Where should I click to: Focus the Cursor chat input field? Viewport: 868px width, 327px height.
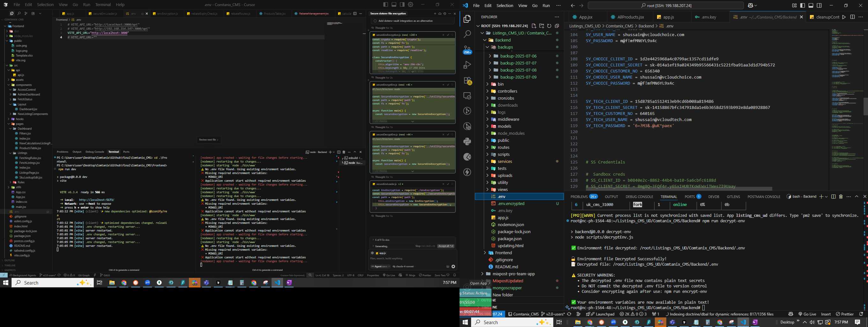(x=412, y=259)
